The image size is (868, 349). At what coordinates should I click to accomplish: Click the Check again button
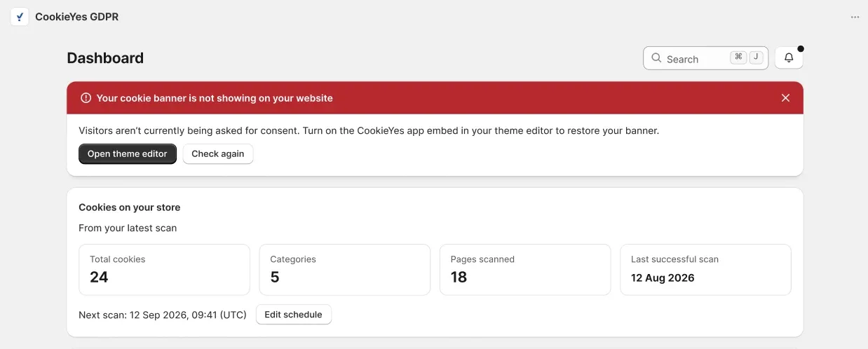218,154
